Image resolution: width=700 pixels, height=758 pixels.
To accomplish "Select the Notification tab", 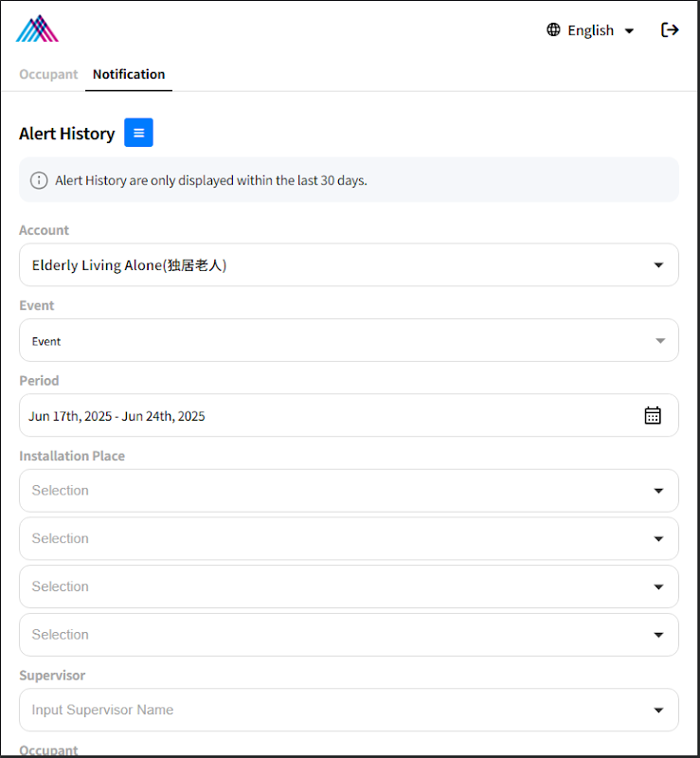I will [x=129, y=74].
